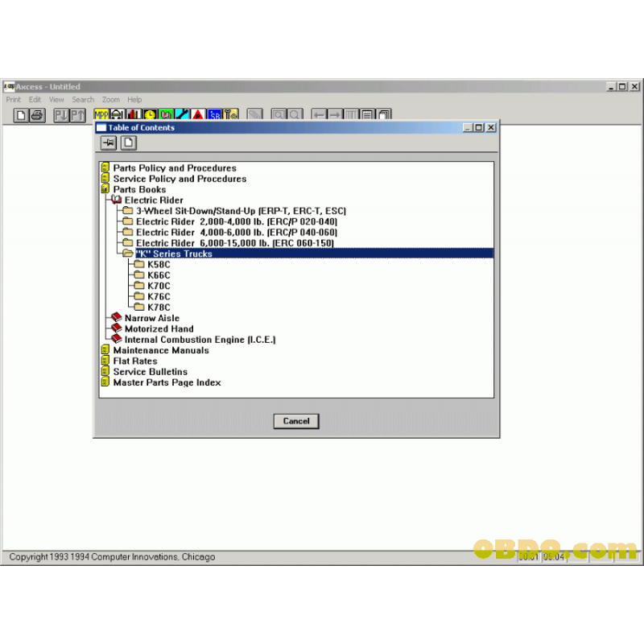Screen dimensions: 644x644
Task: Click the right arrow navigation icon
Action: point(335,114)
